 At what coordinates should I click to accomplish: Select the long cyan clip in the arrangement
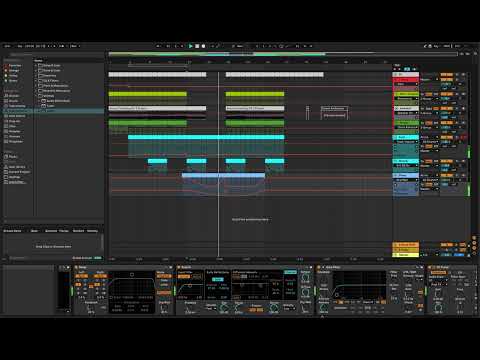click(206, 137)
